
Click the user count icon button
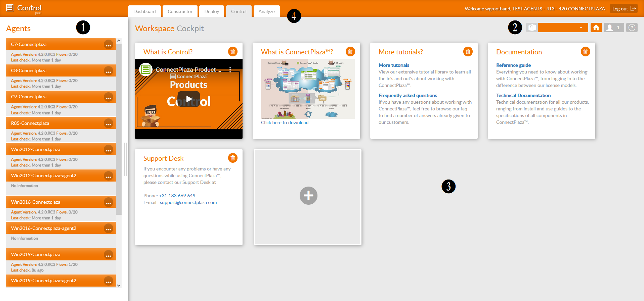[x=614, y=28]
